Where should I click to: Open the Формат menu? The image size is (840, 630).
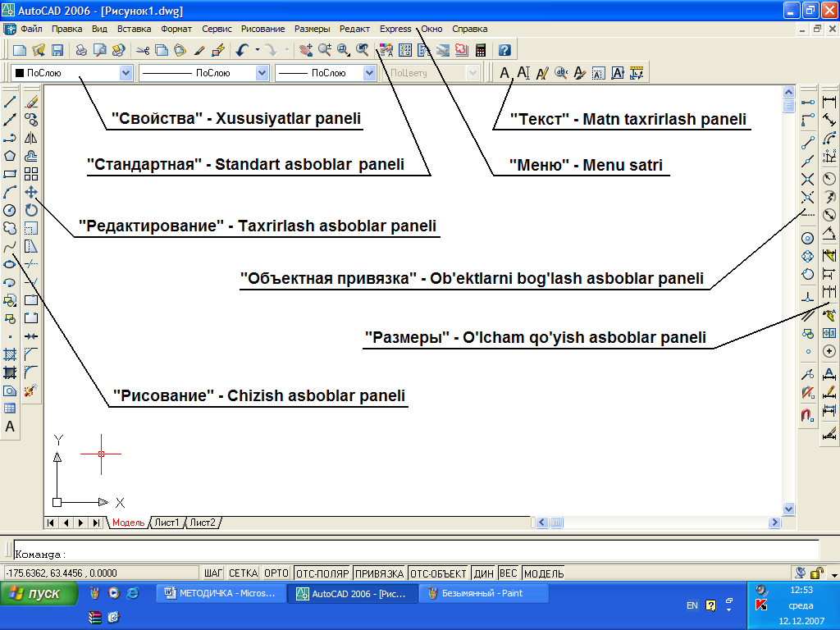coord(176,29)
